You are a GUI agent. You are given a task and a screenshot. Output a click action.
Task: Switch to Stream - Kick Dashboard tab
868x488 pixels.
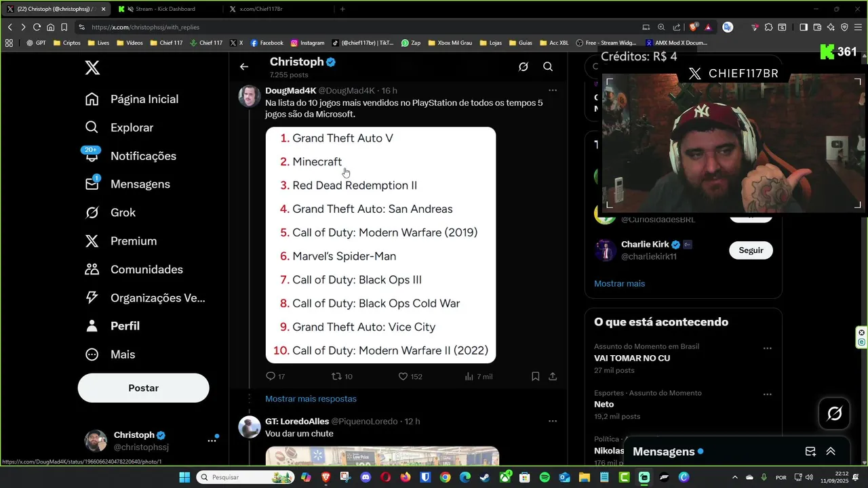165,9
